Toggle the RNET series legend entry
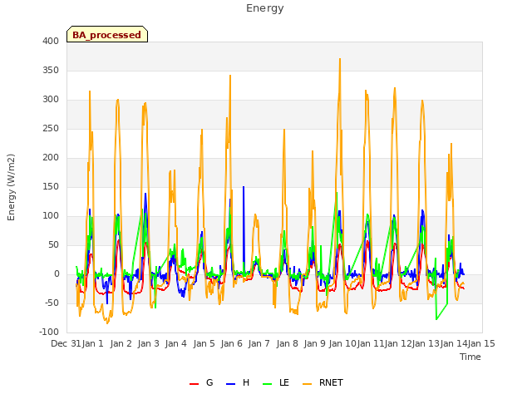The height and width of the screenshot is (399, 532). click(323, 382)
